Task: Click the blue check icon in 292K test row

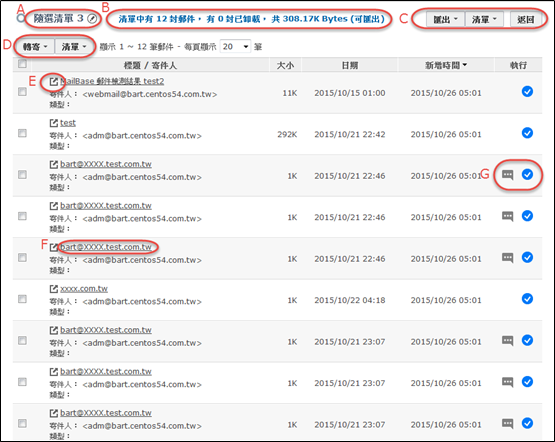Action: click(527, 133)
